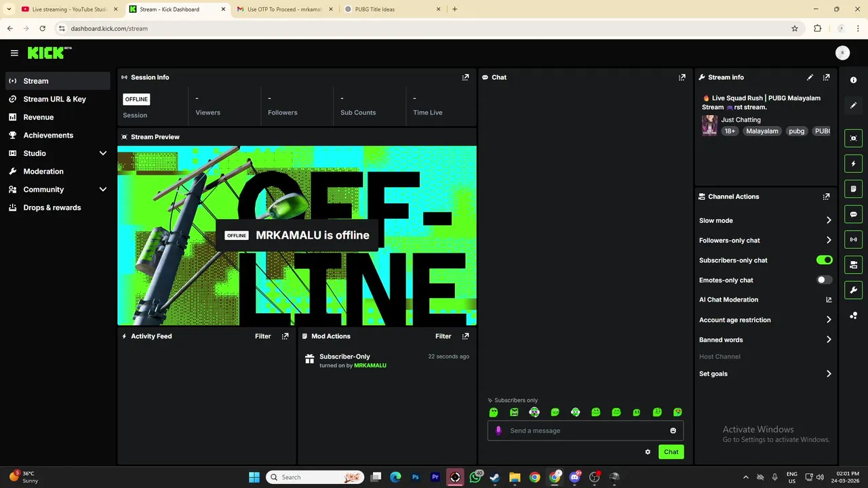Expand Followers-only chat options
This screenshot has height=488, width=868.
coord(829,240)
